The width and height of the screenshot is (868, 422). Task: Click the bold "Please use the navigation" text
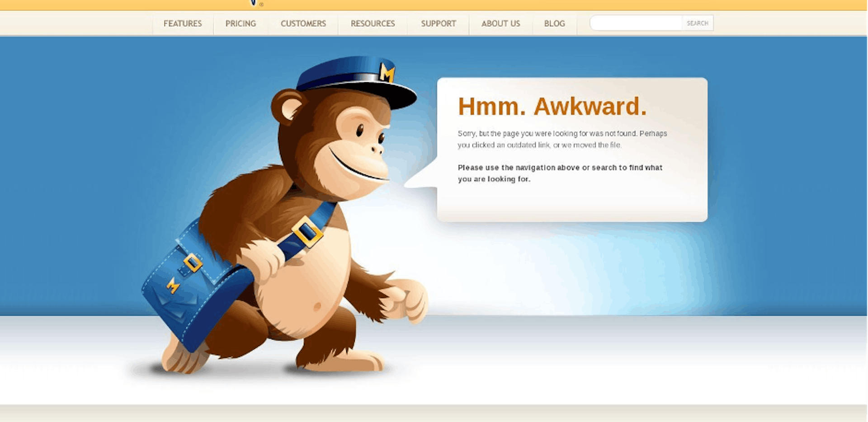[x=560, y=173]
